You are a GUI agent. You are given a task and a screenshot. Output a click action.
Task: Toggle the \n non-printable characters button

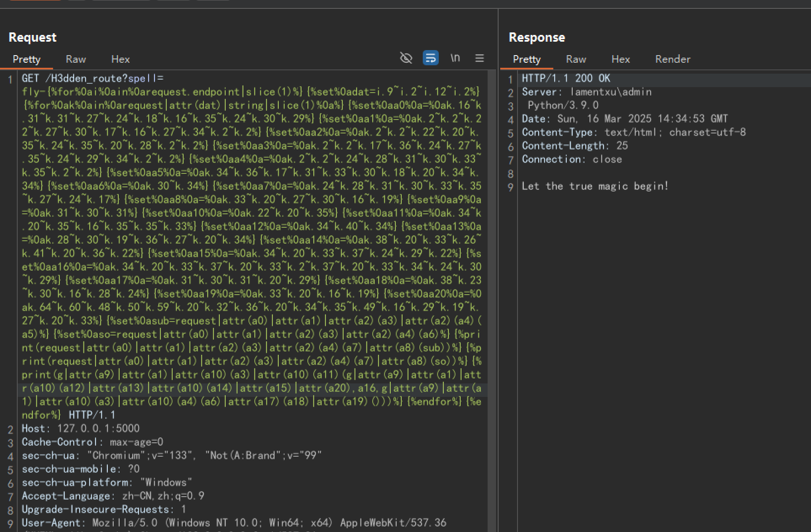click(x=455, y=58)
